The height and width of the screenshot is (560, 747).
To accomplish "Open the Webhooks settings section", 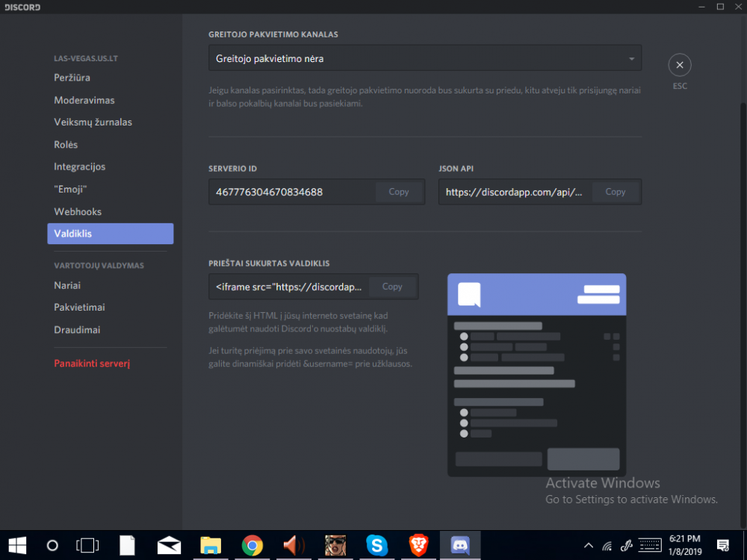I will point(78,212).
